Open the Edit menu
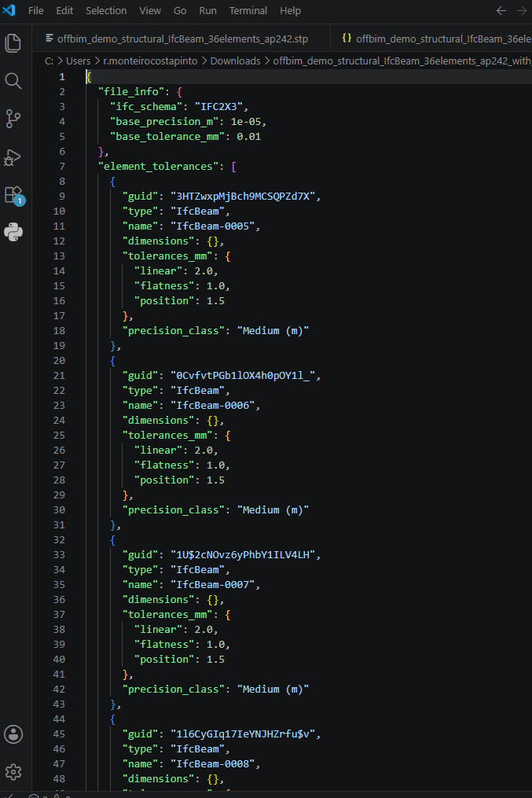This screenshot has height=798, width=532. click(64, 11)
